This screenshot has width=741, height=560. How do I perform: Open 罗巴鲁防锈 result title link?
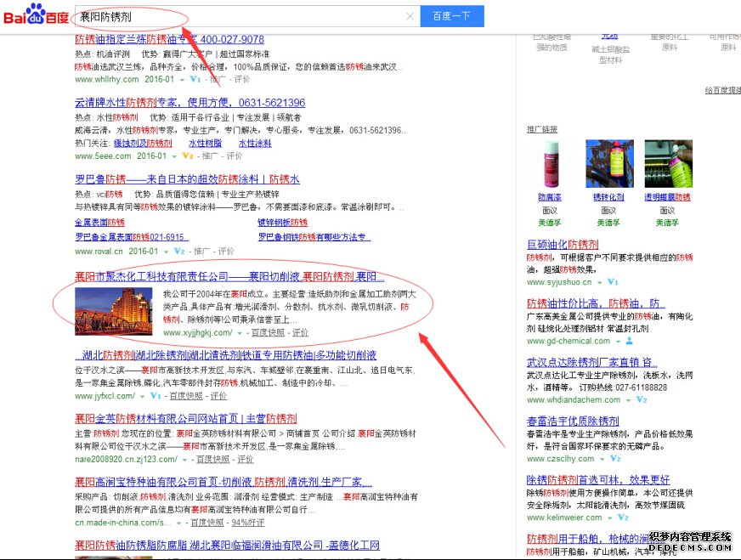(187, 179)
